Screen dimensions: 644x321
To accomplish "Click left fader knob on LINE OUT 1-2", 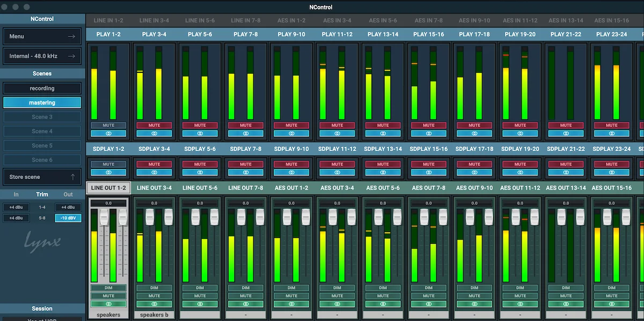I will pos(104,217).
